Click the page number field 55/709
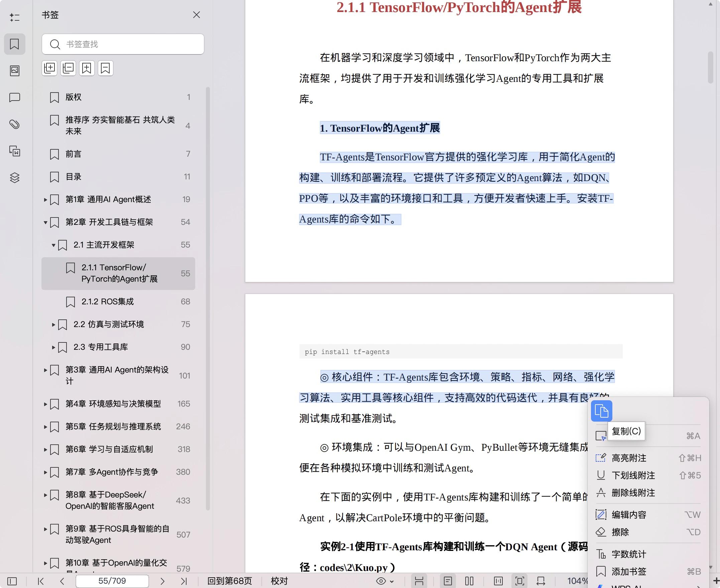The height and width of the screenshot is (588, 720). pyautogui.click(x=112, y=581)
